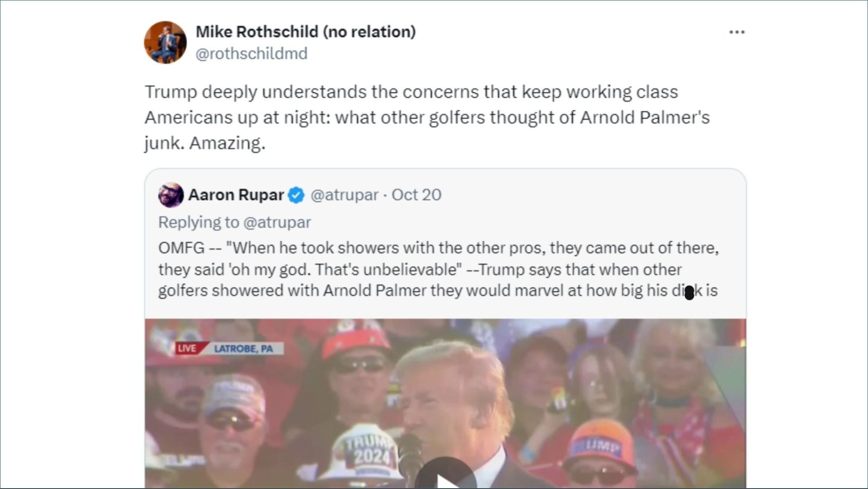The height and width of the screenshot is (489, 868).
Task: Play the embedded rally video
Action: (x=445, y=475)
